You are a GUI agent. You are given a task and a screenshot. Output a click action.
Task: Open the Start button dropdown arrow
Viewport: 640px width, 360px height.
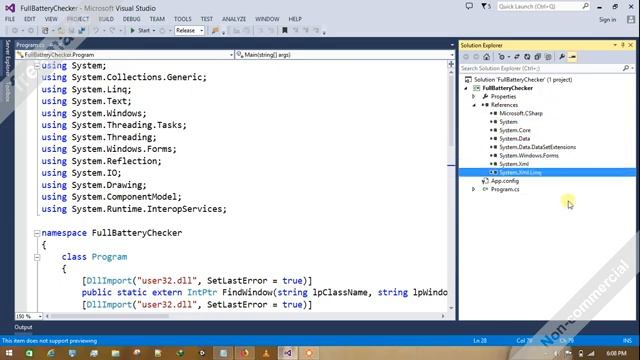point(154,31)
